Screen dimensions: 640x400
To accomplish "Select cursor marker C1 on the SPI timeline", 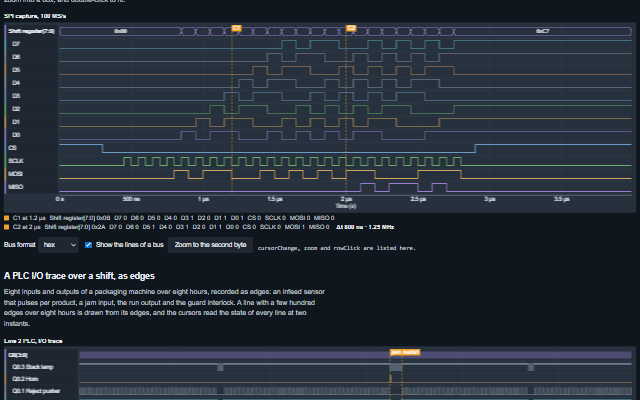I will point(236,28).
